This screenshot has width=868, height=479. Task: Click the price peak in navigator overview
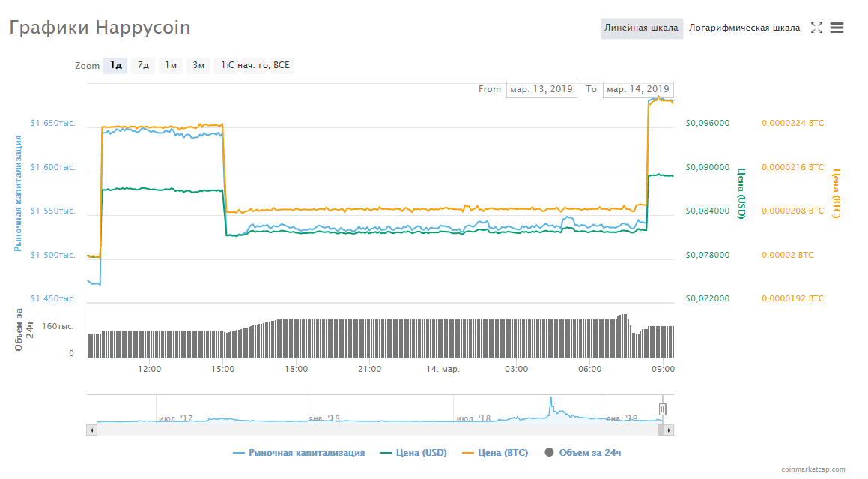(550, 398)
